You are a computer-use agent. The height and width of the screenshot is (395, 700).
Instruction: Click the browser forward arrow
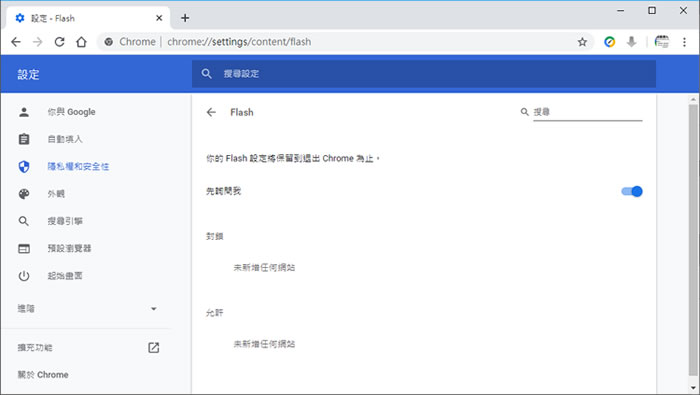coord(38,42)
